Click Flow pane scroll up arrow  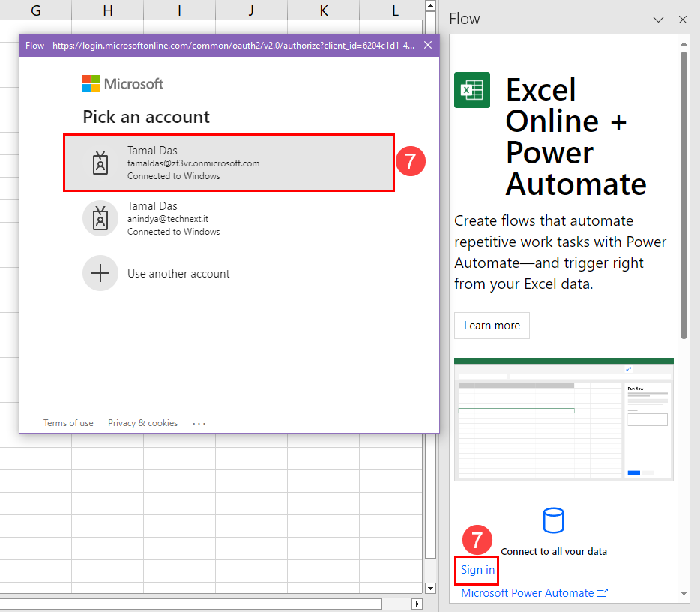pyautogui.click(x=684, y=43)
